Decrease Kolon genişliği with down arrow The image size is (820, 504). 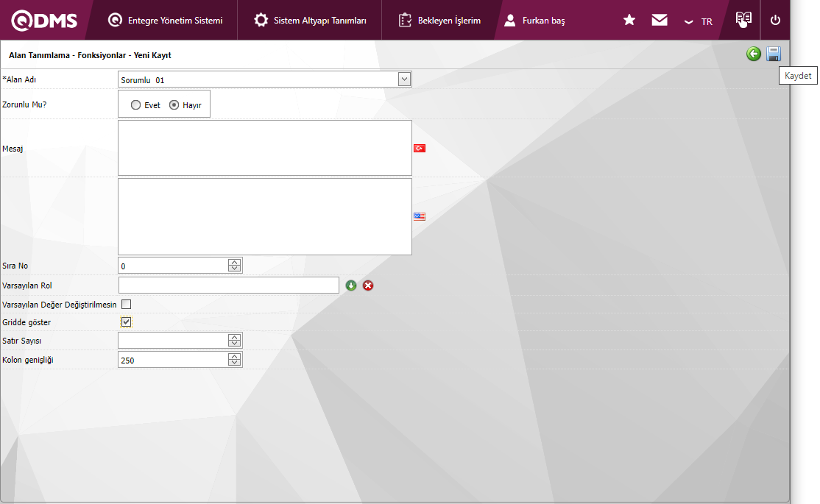pyautogui.click(x=234, y=363)
